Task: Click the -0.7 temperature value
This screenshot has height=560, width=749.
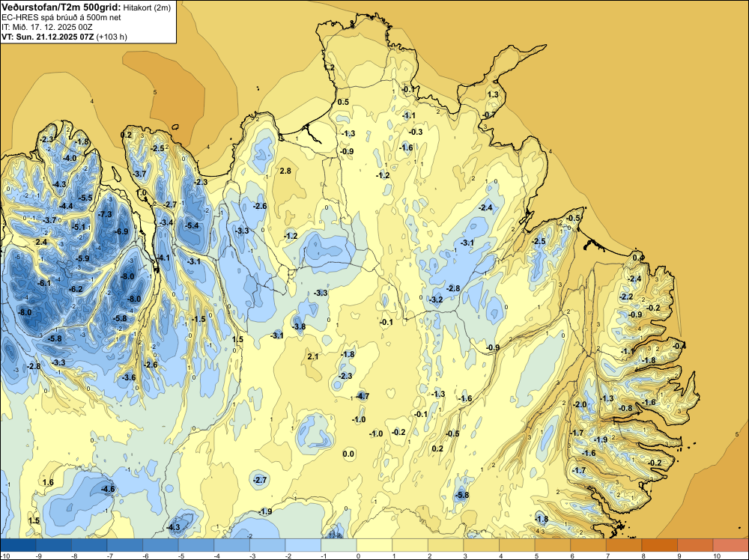Action: (489, 115)
